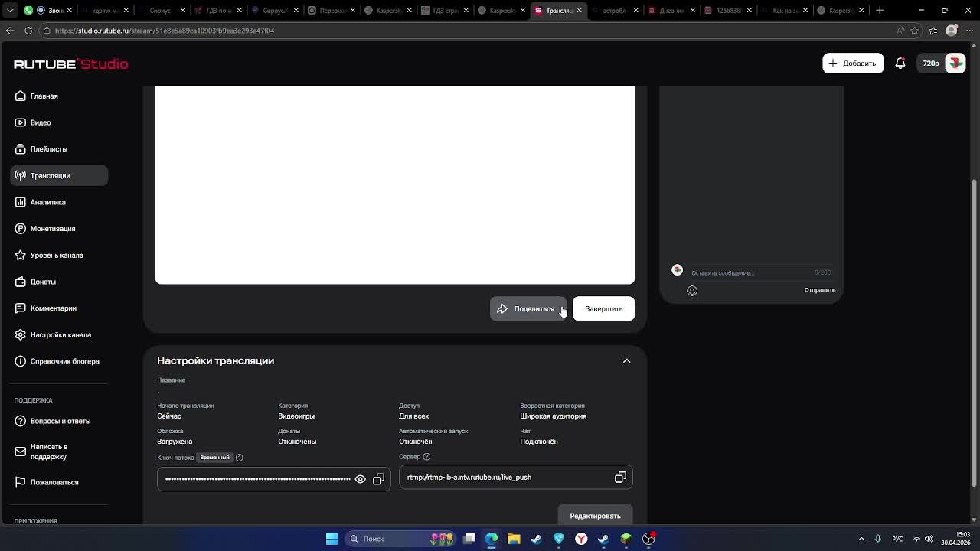Viewport: 980px width, 551px height.
Task: Click the Временный key badge
Action: pos(214,458)
